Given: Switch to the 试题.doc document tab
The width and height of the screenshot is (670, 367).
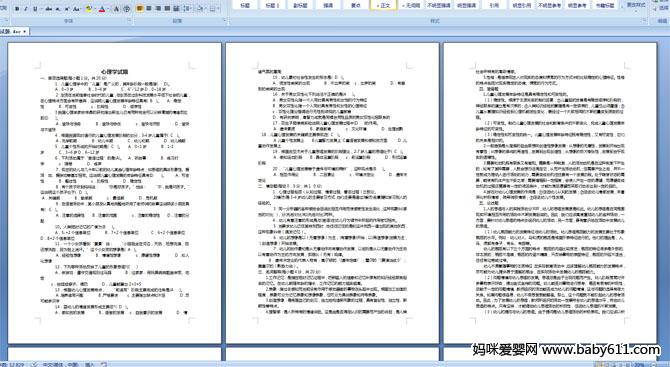Looking at the screenshot, I should [x=14, y=32].
